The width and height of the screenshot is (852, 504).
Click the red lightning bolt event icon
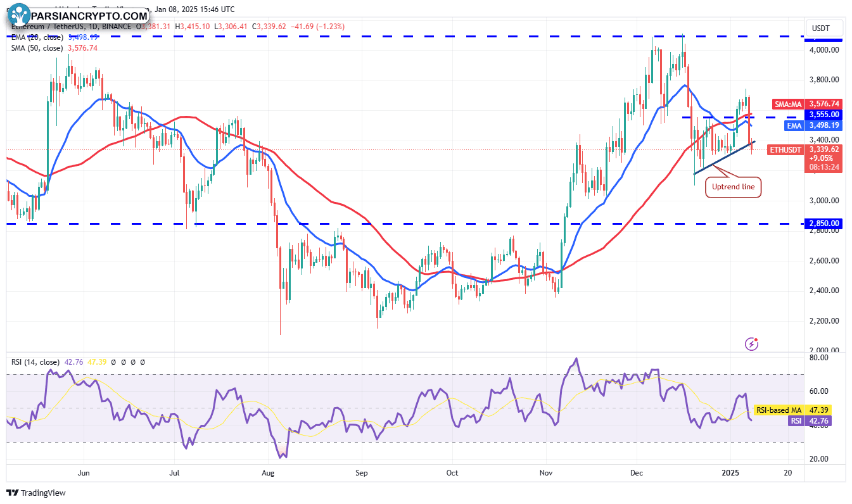click(x=752, y=344)
